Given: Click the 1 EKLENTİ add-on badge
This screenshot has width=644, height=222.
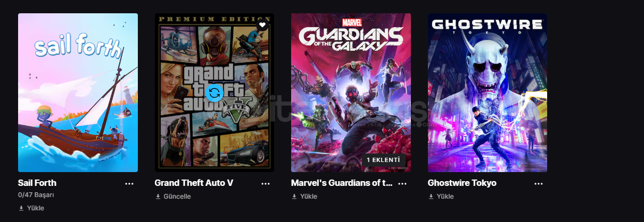Looking at the screenshot, I should 383,160.
